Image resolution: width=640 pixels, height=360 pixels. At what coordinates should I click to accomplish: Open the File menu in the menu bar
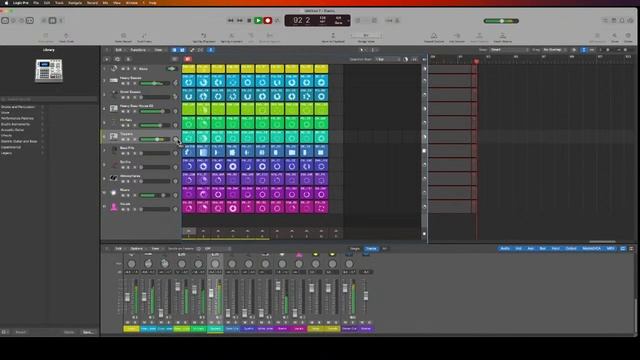coord(36,2)
